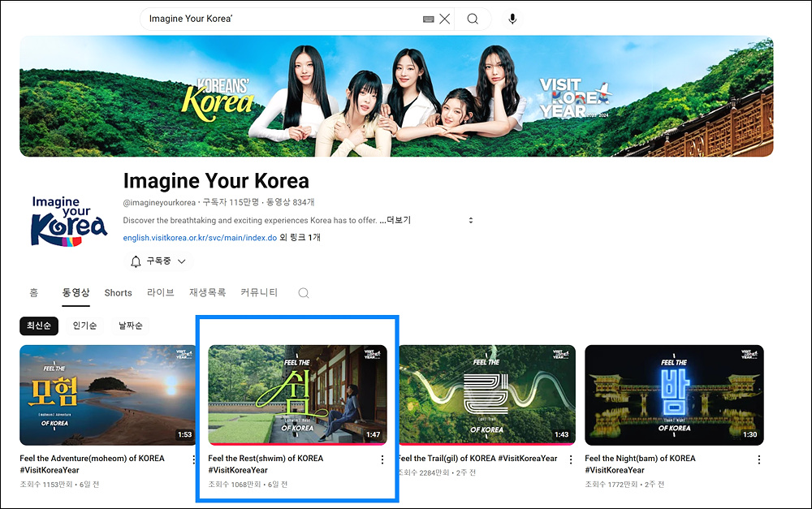Viewport: 812px width, 509px height.
Task: Click 외 링크 1개 to see more links
Action: pyautogui.click(x=300, y=238)
